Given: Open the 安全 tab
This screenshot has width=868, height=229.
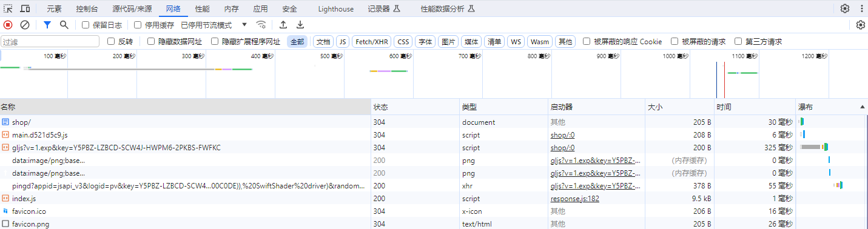Looking at the screenshot, I should pyautogui.click(x=289, y=9).
